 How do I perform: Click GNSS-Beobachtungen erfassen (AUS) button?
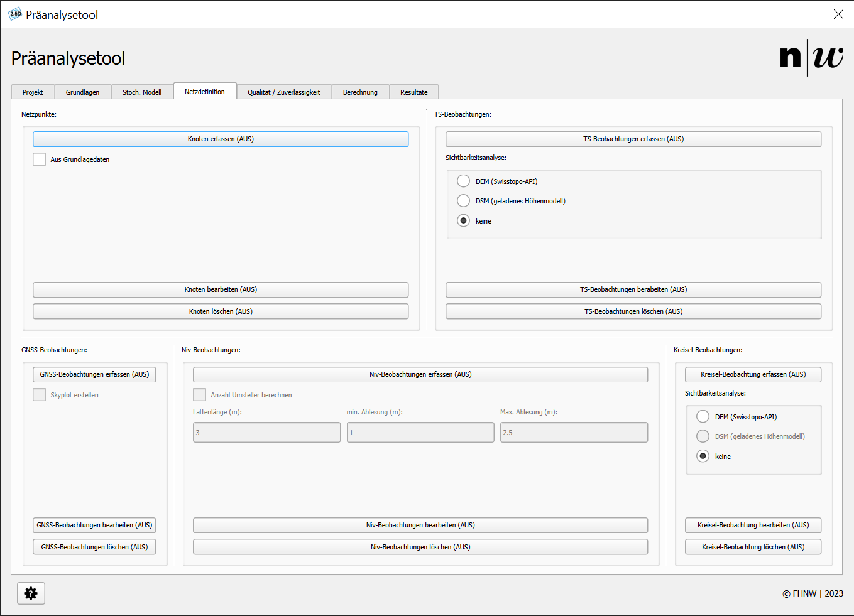[x=94, y=374]
